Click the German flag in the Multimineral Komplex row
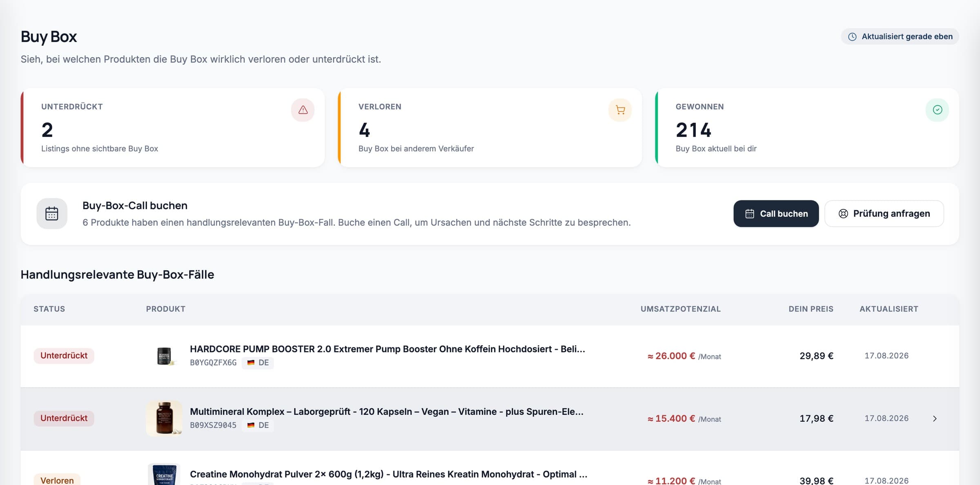980x485 pixels. coord(251,425)
